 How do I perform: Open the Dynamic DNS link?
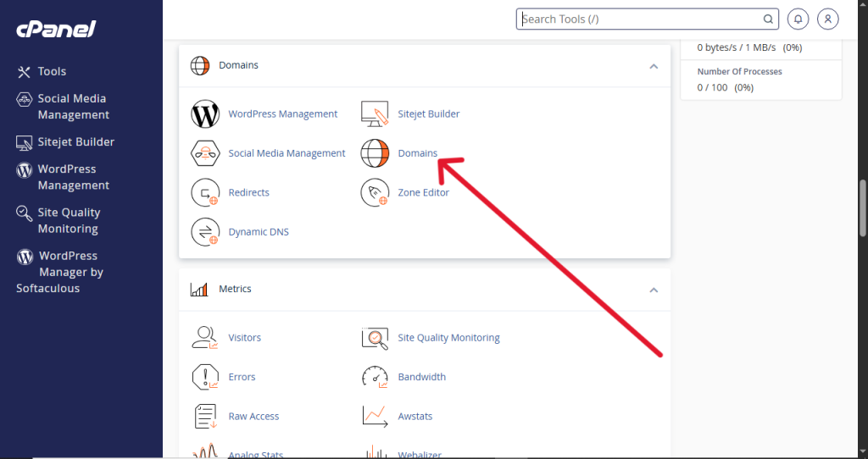(259, 232)
